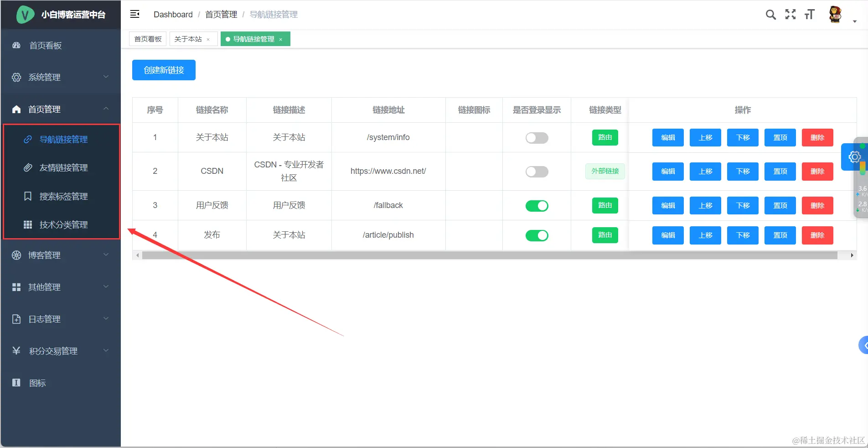
Task: Click the 首页管理 breadcrumb
Action: pos(221,15)
